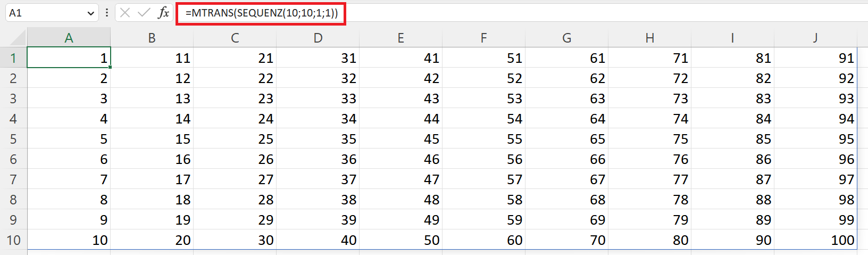The width and height of the screenshot is (868, 255).
Task: Click the cell containing 26
Action: pyautogui.click(x=235, y=159)
